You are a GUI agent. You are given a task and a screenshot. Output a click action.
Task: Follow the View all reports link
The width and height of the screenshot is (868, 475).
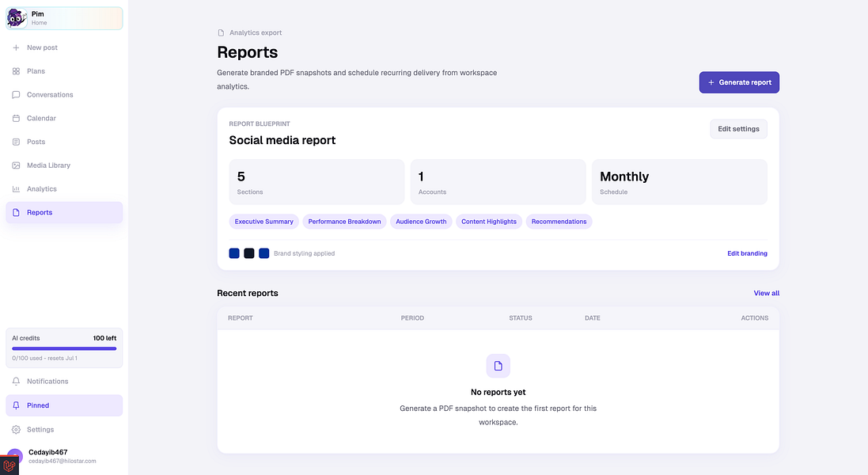766,294
